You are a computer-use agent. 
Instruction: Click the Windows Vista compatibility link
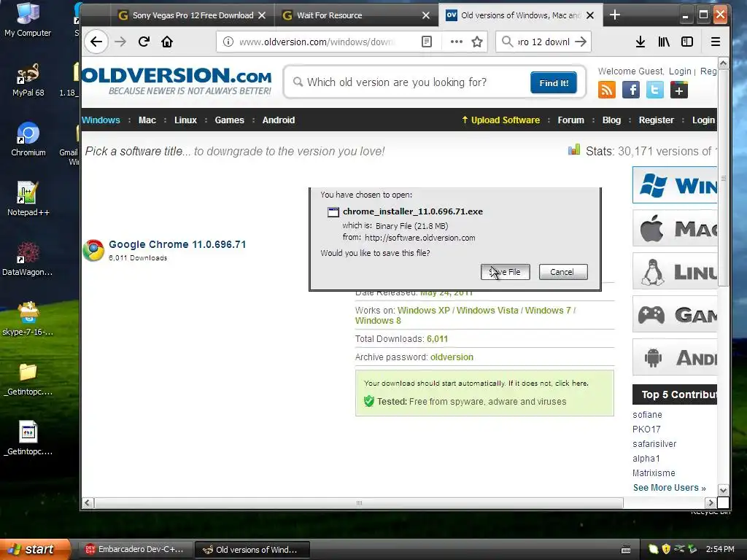pyautogui.click(x=487, y=311)
